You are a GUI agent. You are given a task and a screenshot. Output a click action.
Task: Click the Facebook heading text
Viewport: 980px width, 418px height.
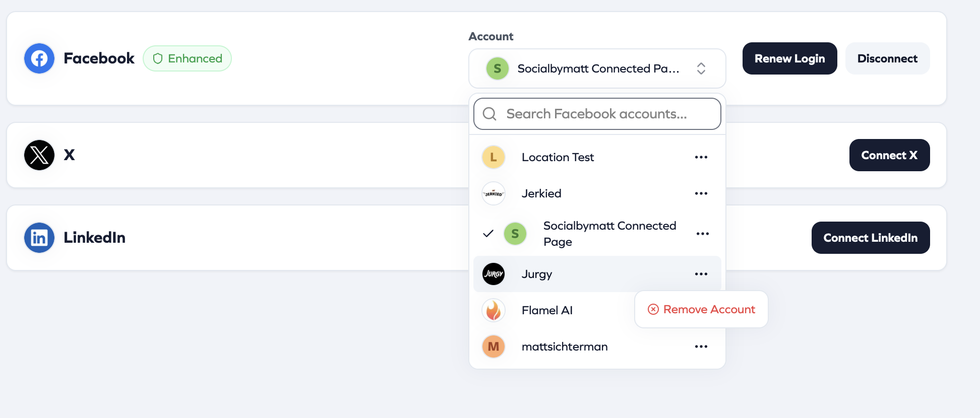pyautogui.click(x=99, y=58)
